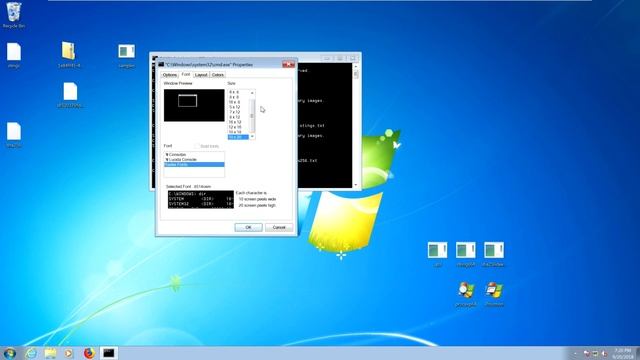Image resolution: width=640 pixels, height=360 pixels.
Task: Select Lucida Console in the Font list
Action: (194, 160)
